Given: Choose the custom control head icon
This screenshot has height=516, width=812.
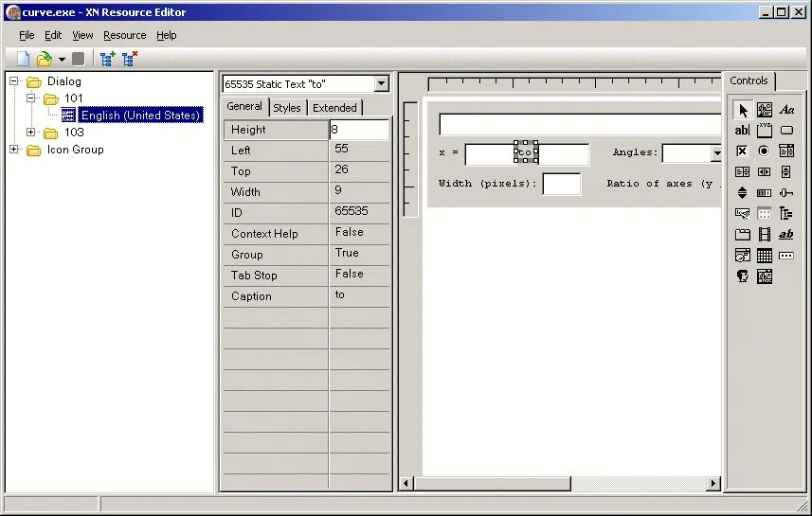Looking at the screenshot, I should point(743,276).
